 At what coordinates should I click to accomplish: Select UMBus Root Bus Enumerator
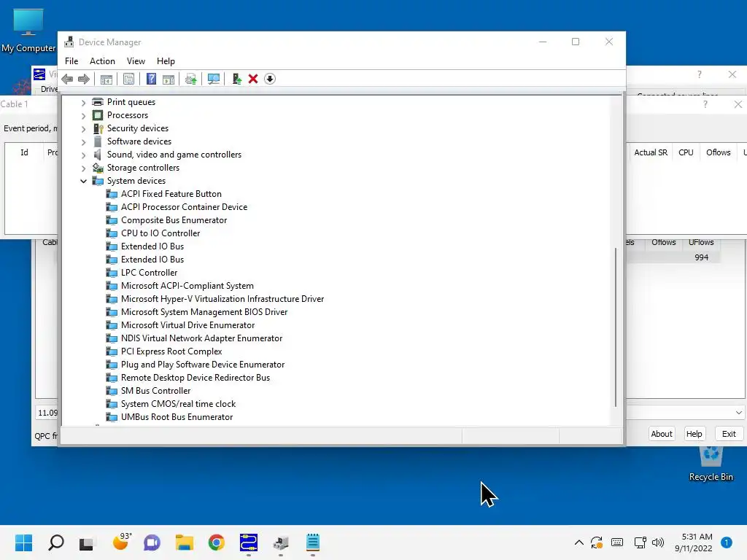point(177,416)
